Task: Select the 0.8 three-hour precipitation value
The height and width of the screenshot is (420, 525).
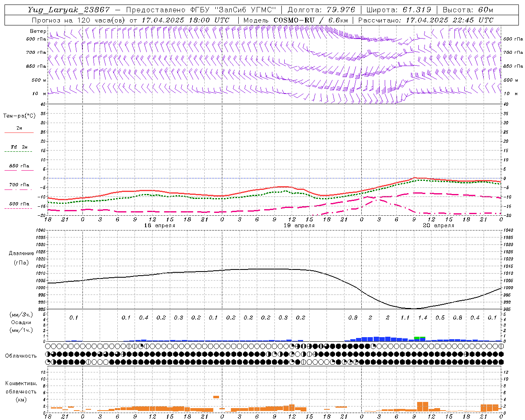Action: [x=457, y=318]
